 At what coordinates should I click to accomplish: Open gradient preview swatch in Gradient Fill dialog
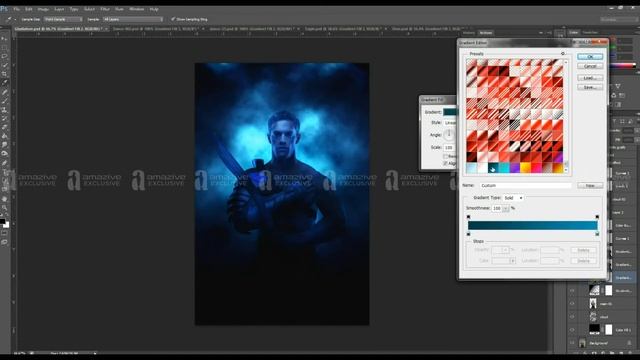[450, 112]
